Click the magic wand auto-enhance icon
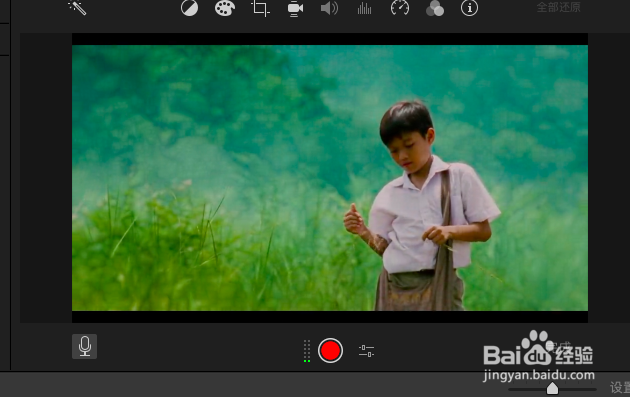630x397 pixels. 77,8
